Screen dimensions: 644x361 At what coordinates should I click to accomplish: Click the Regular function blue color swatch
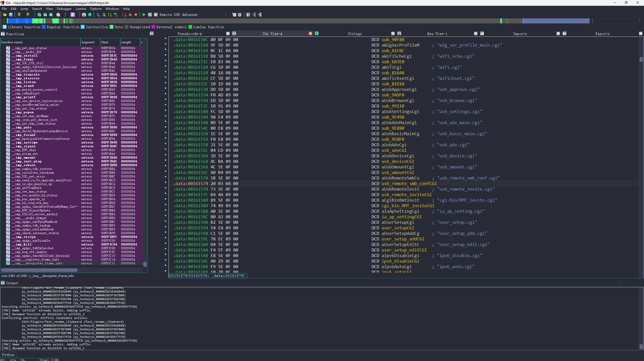44,27
